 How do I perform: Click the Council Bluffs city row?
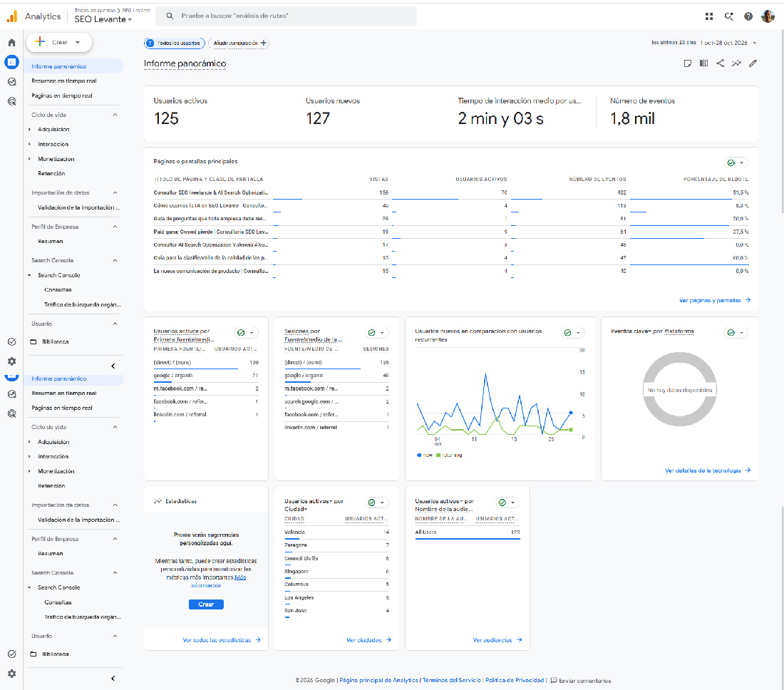[336, 559]
